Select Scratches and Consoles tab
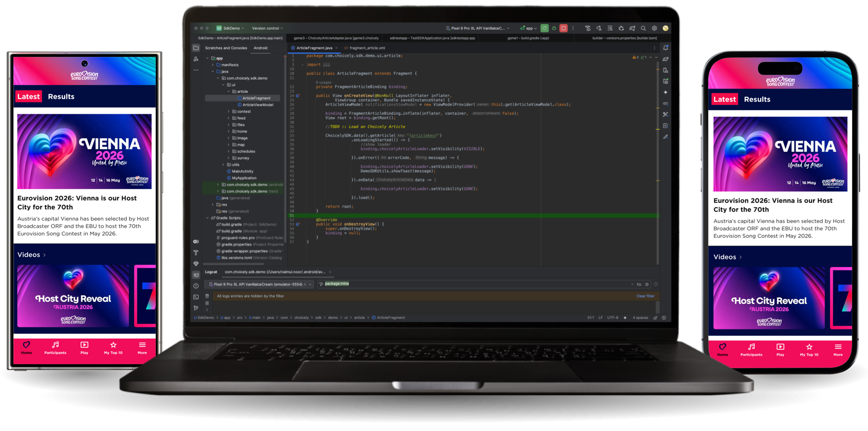The width and height of the screenshot is (868, 431). (226, 48)
